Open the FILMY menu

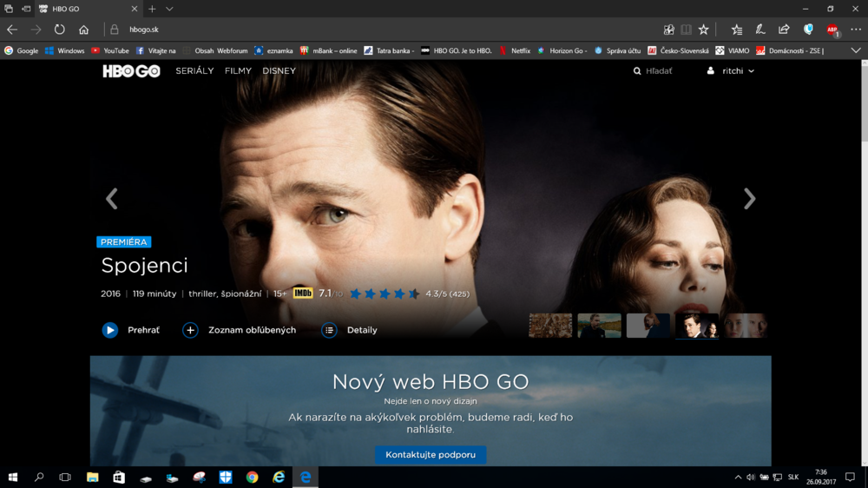(238, 71)
